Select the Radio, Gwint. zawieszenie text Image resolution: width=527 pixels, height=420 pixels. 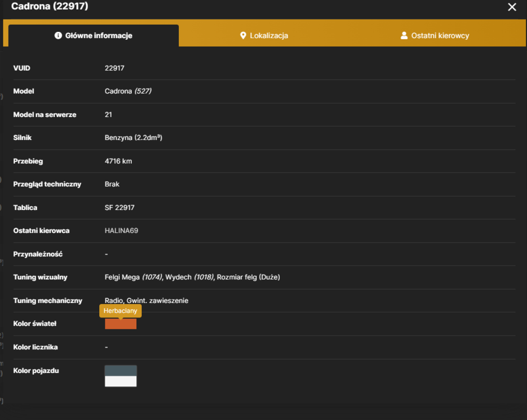(x=146, y=301)
